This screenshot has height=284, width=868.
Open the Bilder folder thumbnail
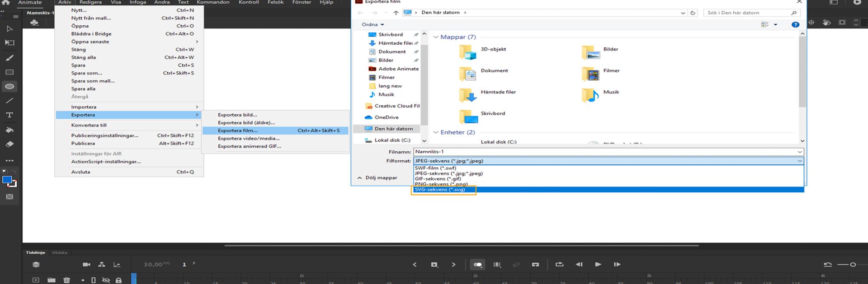click(x=591, y=53)
